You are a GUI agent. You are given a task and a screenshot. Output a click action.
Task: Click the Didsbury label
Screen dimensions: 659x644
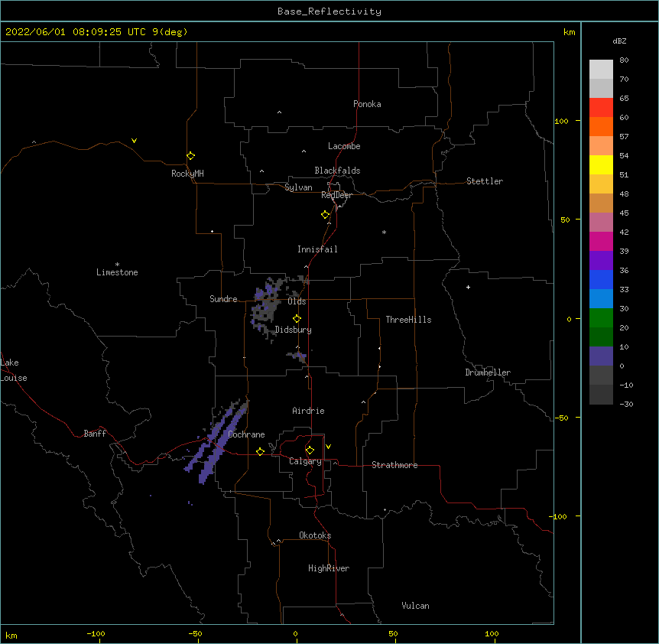tap(294, 330)
